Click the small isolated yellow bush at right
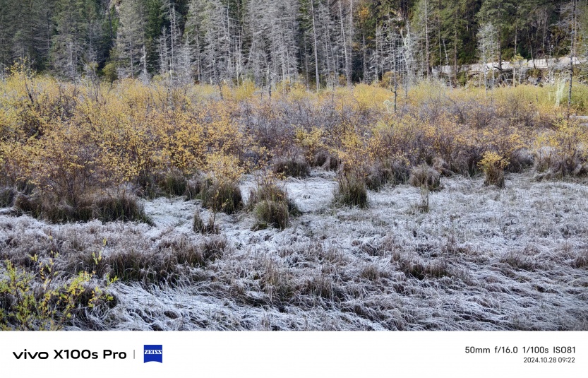588x378 pixels. point(493,169)
